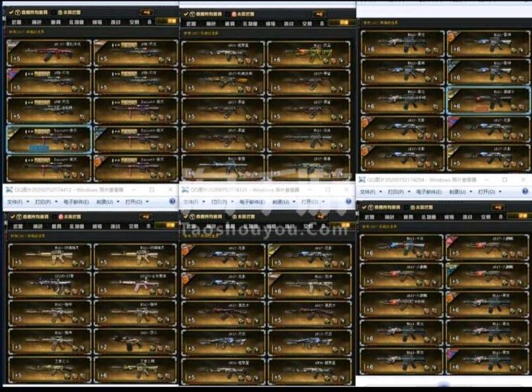Image resolution: width=532 pixels, height=392 pixels.
Task: Open the orange key icon in bottom-right game panel
Action: pyautogui.click(x=498, y=208)
